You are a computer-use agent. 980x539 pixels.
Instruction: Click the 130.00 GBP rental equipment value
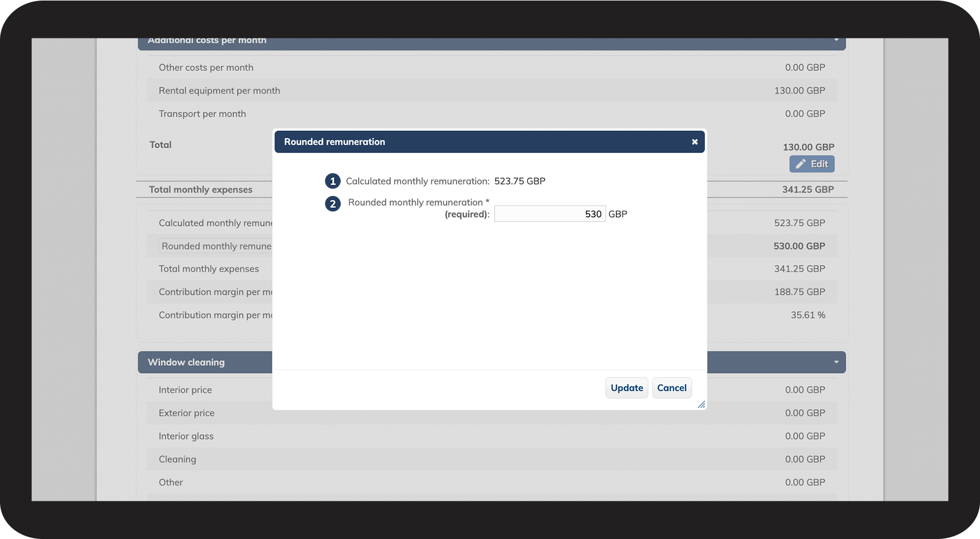click(x=800, y=90)
